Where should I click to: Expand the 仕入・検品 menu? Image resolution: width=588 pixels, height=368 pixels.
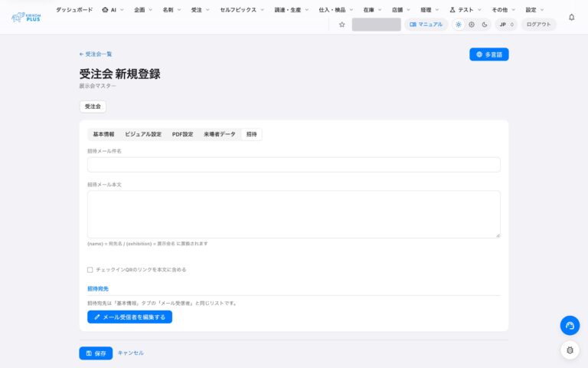335,10
